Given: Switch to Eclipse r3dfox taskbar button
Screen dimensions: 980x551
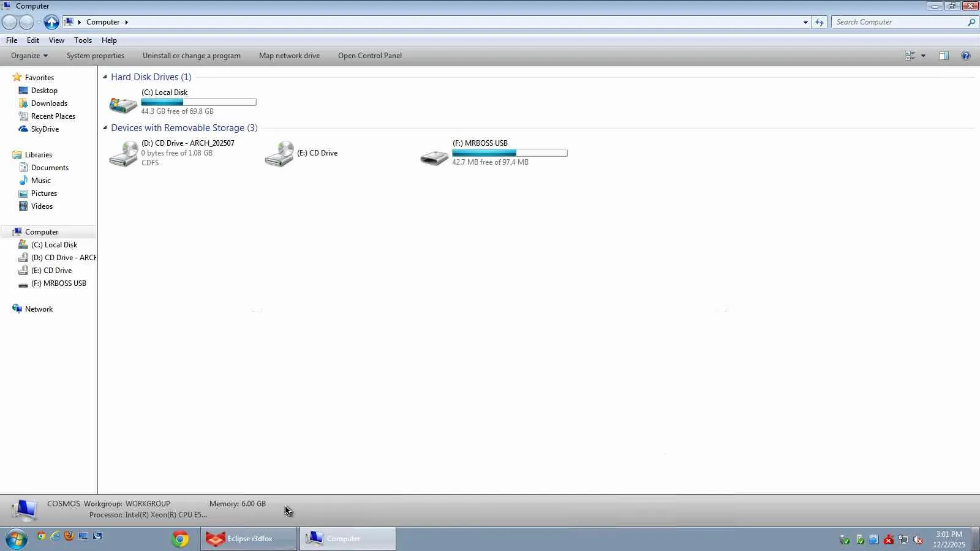Looking at the screenshot, I should tap(249, 539).
